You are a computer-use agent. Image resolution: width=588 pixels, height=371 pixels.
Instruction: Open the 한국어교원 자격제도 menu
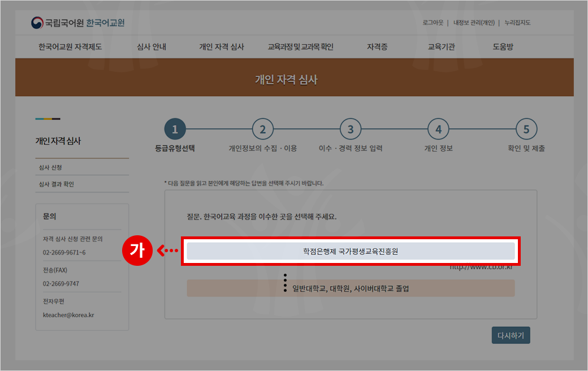(x=70, y=47)
